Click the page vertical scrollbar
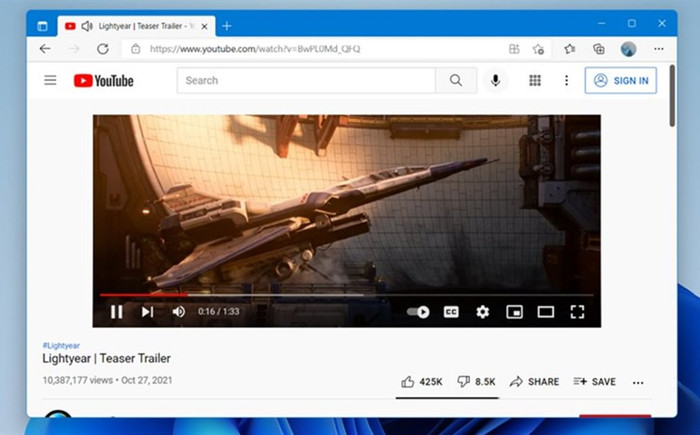Screen dimensions: 700x435 pyautogui.click(x=672, y=96)
